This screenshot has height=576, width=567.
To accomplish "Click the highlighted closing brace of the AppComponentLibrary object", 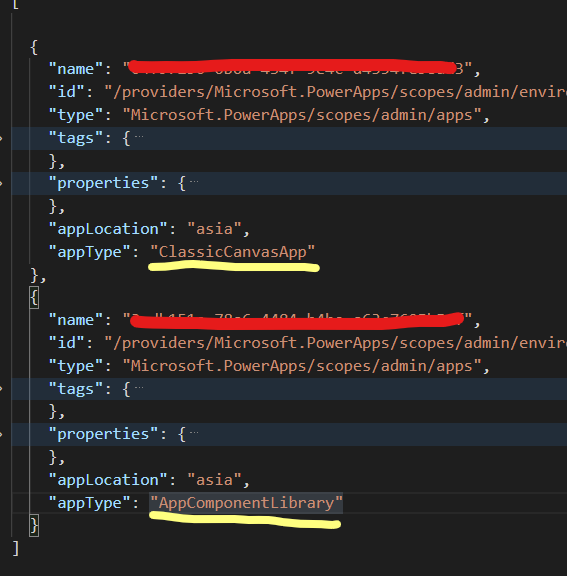I will pyautogui.click(x=34, y=526).
